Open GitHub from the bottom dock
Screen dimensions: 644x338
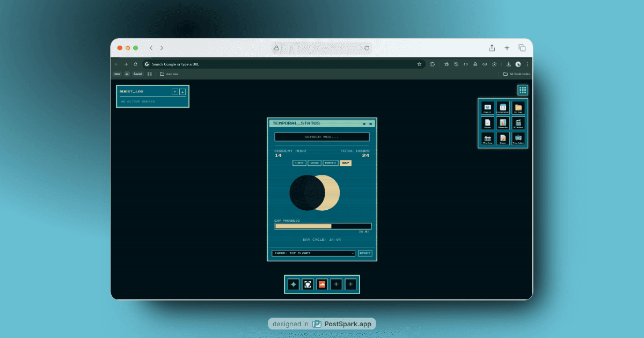pyautogui.click(x=308, y=284)
